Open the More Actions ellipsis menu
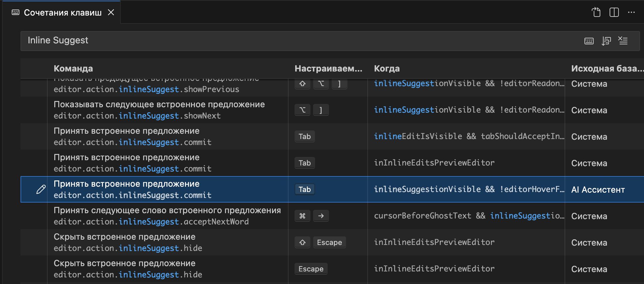The width and height of the screenshot is (644, 284). pos(631,12)
